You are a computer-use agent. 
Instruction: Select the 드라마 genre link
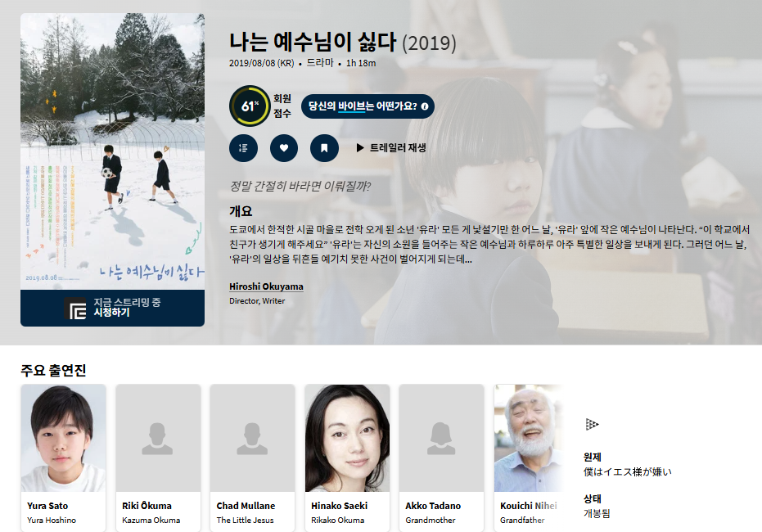320,63
